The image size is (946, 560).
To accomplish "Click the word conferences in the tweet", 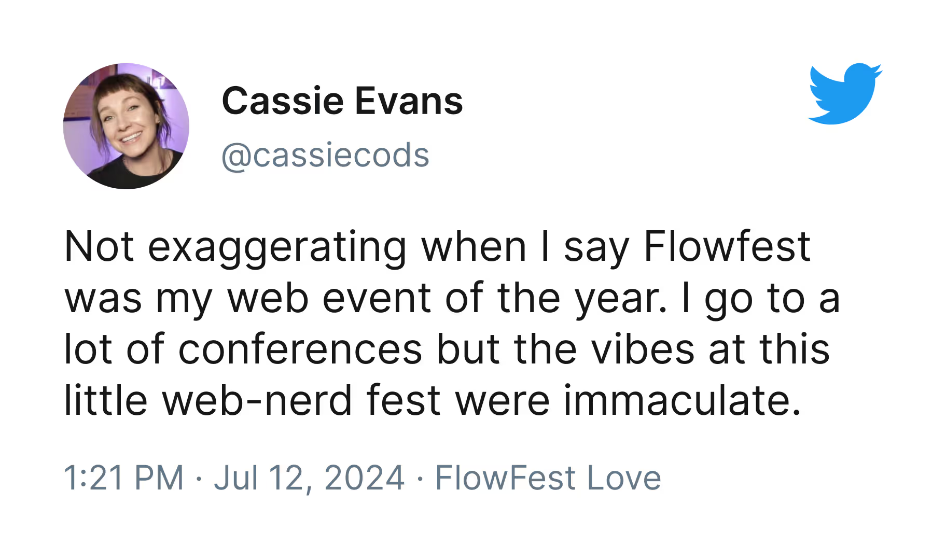I will pos(300,349).
